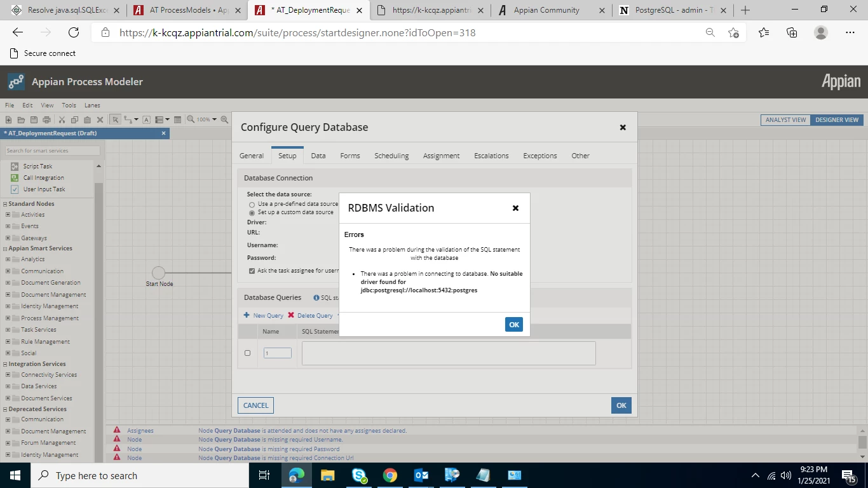868x488 pixels.
Task: Collapse the Appian Smart Services section
Action: [5, 248]
